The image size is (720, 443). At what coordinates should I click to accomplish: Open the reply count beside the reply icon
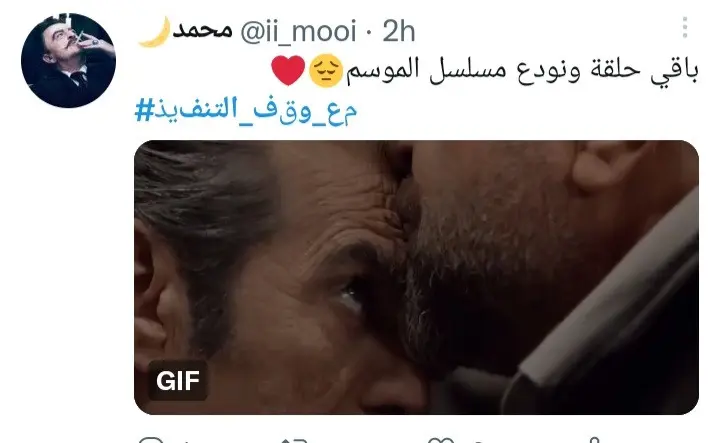coord(186,441)
